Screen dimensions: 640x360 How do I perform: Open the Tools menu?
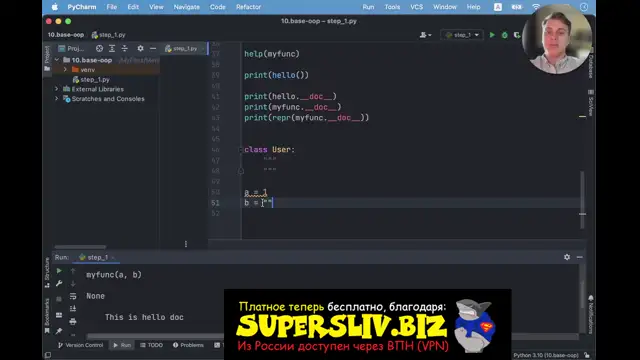point(392,7)
